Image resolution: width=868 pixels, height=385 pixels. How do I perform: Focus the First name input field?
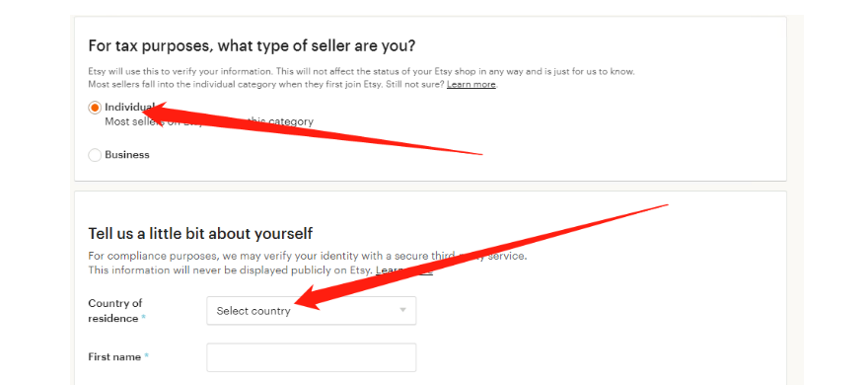click(x=311, y=357)
